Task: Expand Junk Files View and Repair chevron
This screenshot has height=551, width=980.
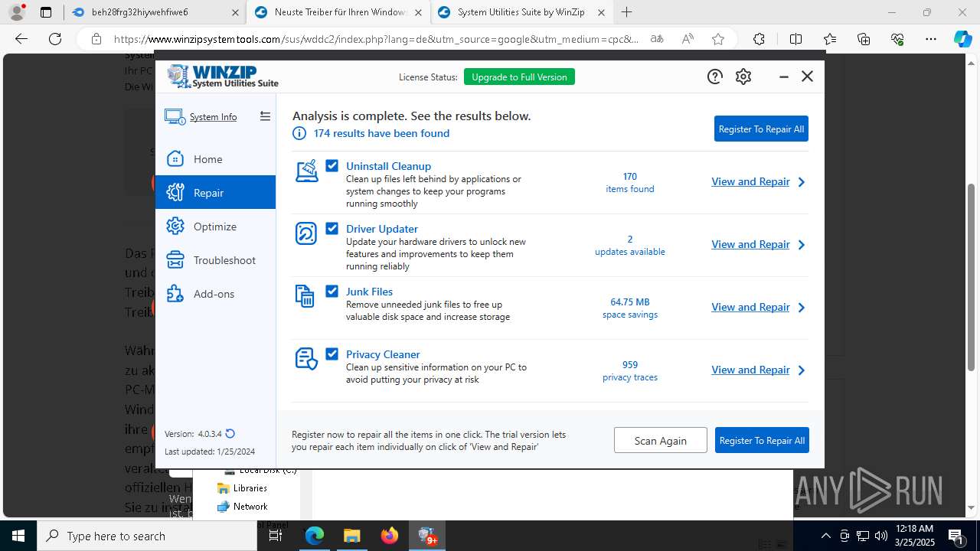Action: 802,308
